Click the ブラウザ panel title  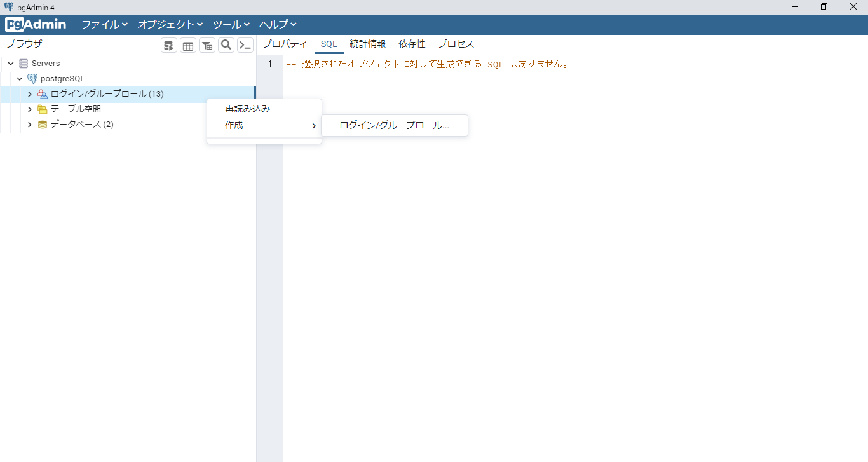click(24, 44)
